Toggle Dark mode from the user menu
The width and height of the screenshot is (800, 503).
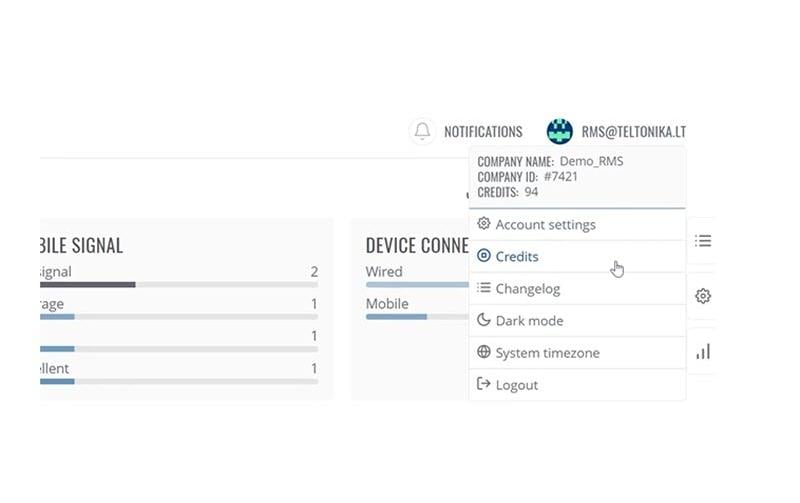pyautogui.click(x=529, y=321)
